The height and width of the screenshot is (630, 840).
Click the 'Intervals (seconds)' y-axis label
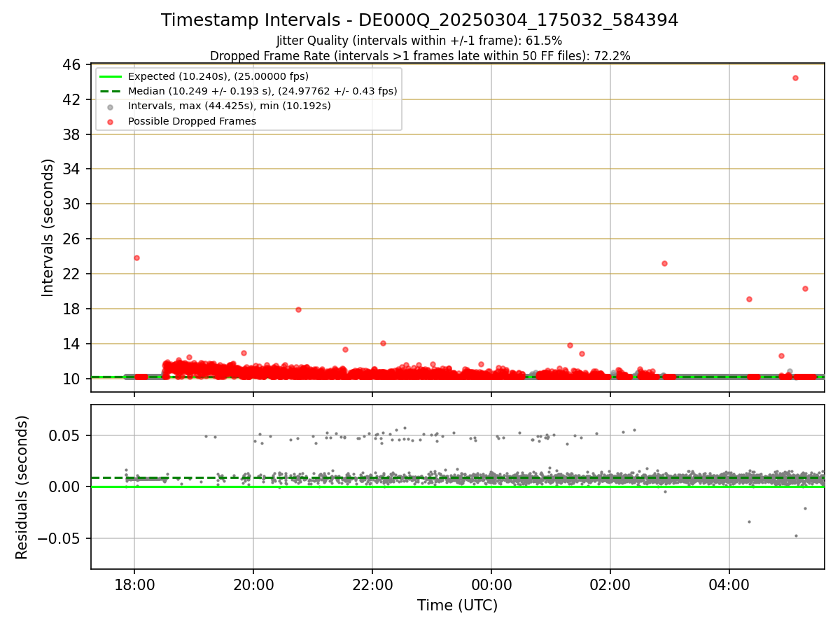point(48,227)
